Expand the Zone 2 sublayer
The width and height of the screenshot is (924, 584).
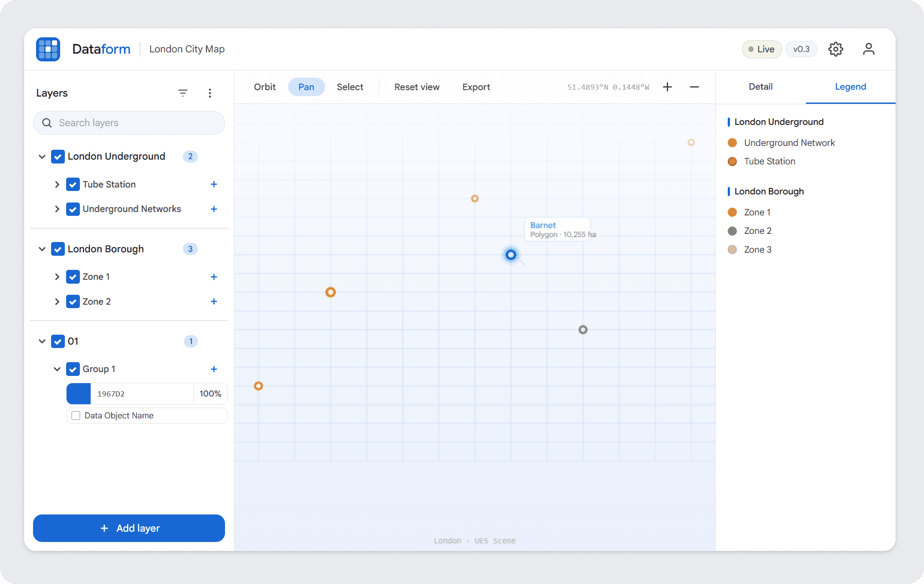[57, 302]
